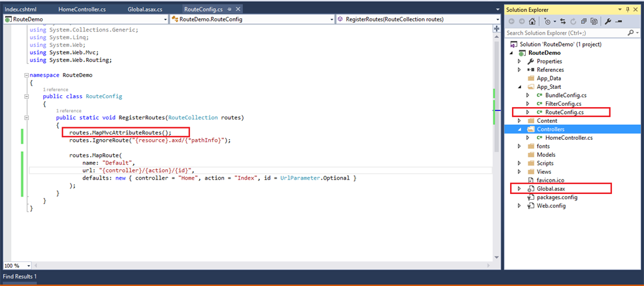This screenshot has height=286, width=644.
Task: Toggle the Show All Files icon
Action: pyautogui.click(x=594, y=21)
